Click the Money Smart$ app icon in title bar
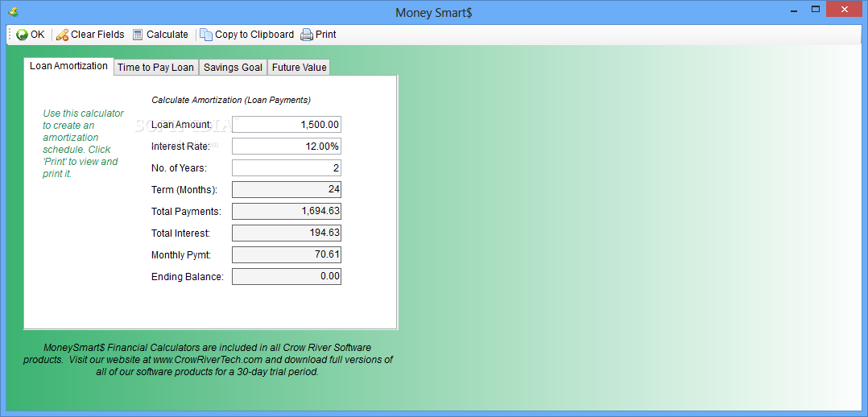This screenshot has width=868, height=417. tap(14, 11)
